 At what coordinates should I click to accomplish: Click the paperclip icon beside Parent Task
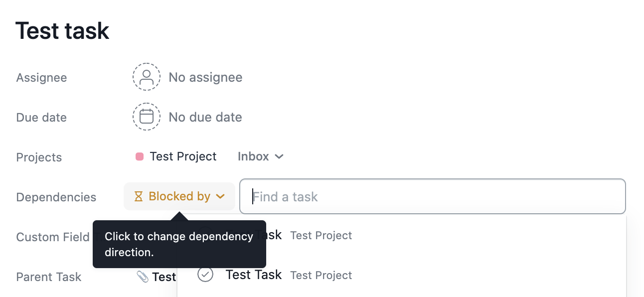[143, 277]
